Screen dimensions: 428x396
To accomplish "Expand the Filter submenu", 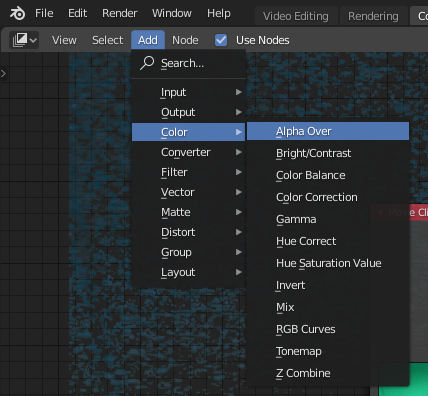I will (189, 172).
